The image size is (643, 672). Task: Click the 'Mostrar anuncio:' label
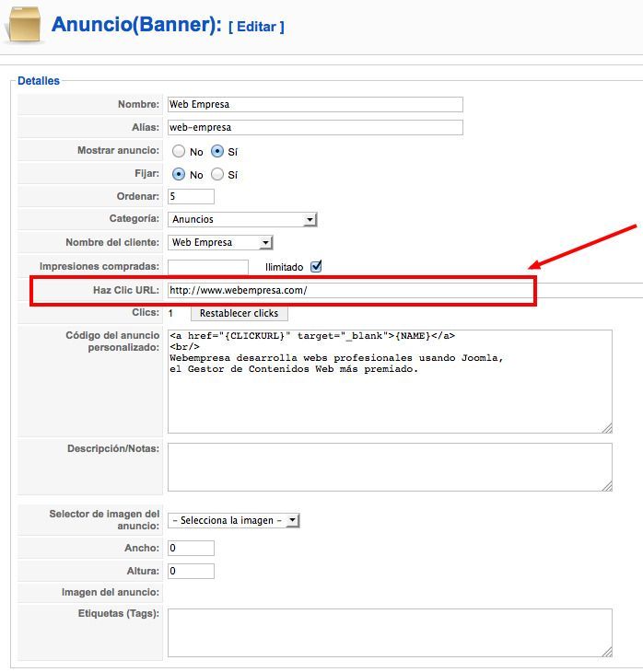click(118, 150)
